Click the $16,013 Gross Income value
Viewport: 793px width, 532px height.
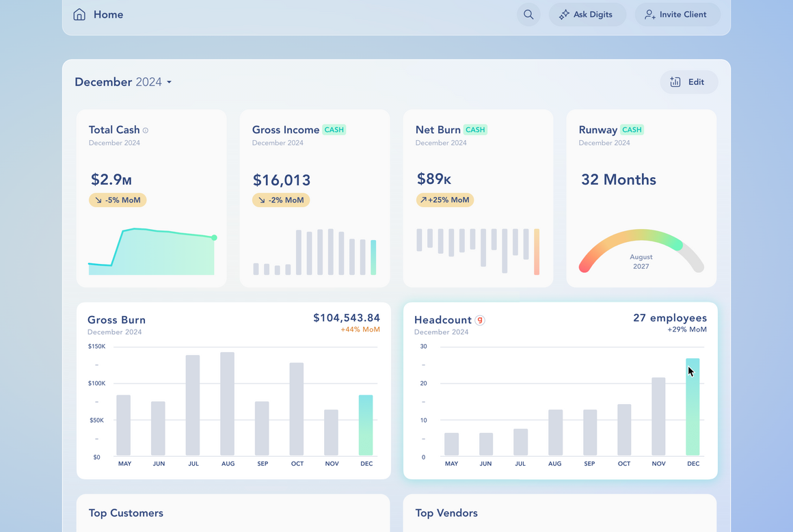282,180
